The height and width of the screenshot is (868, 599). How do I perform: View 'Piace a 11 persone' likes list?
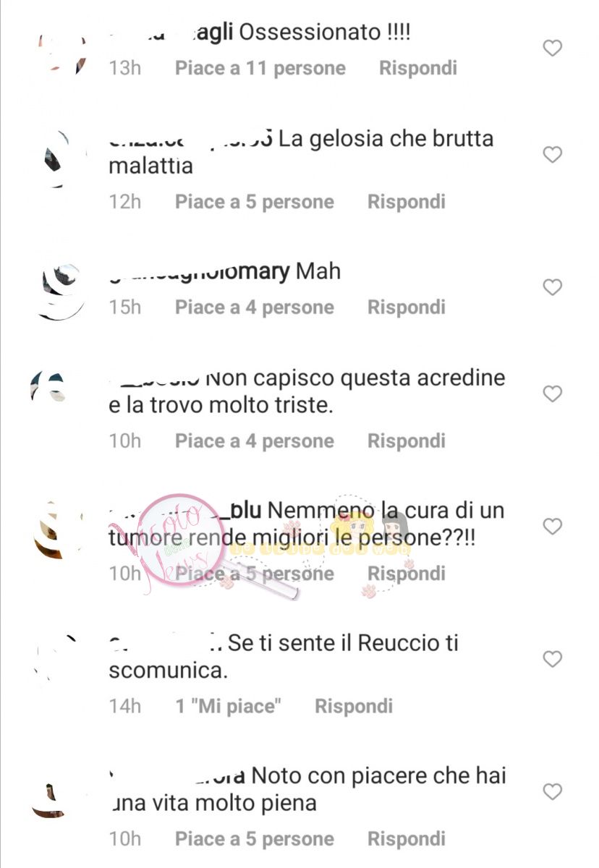click(260, 68)
